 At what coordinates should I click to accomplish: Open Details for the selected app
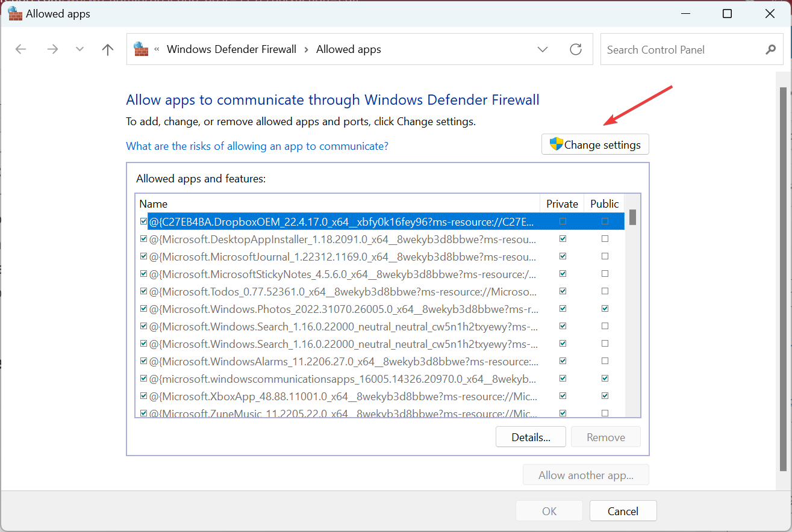pos(531,437)
